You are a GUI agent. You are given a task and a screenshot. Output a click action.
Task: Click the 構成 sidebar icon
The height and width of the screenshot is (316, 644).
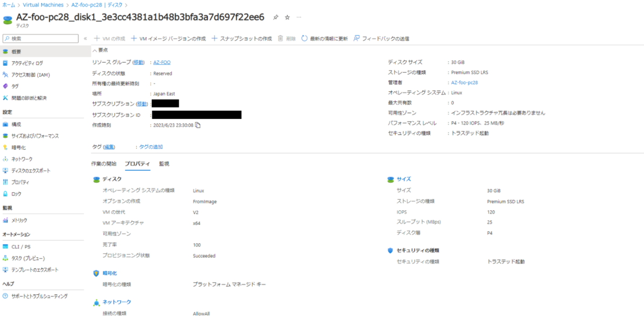[5, 124]
